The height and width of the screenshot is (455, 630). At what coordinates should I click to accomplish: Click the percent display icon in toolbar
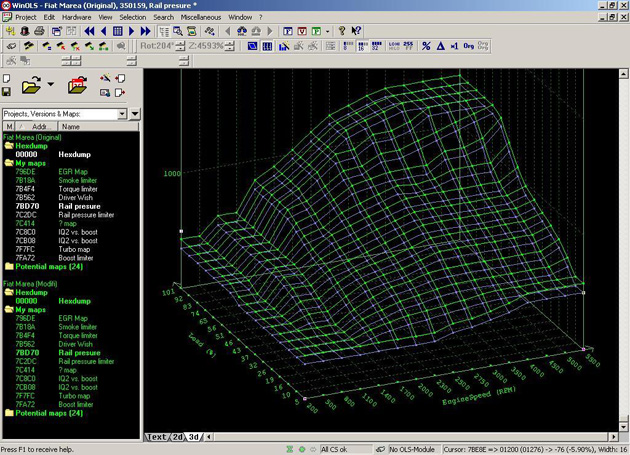[426, 46]
